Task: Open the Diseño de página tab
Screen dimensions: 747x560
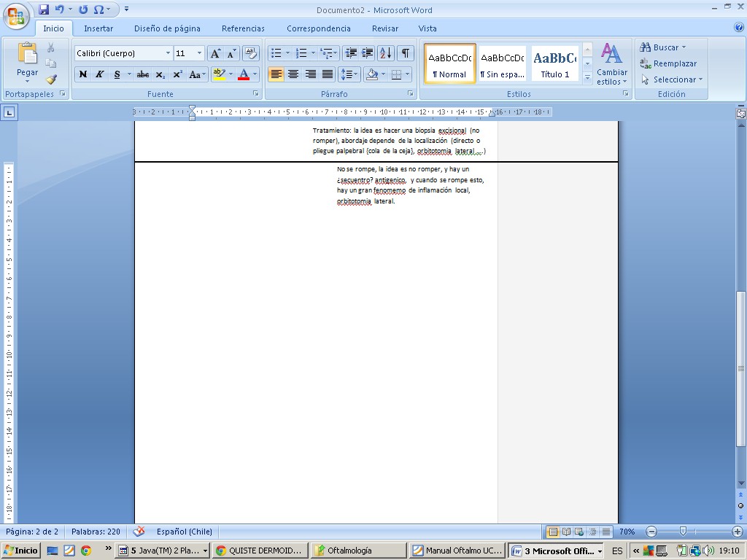Action: tap(167, 28)
